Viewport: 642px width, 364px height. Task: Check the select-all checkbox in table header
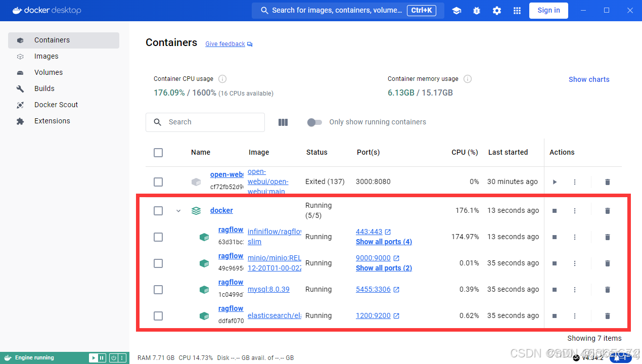158,153
